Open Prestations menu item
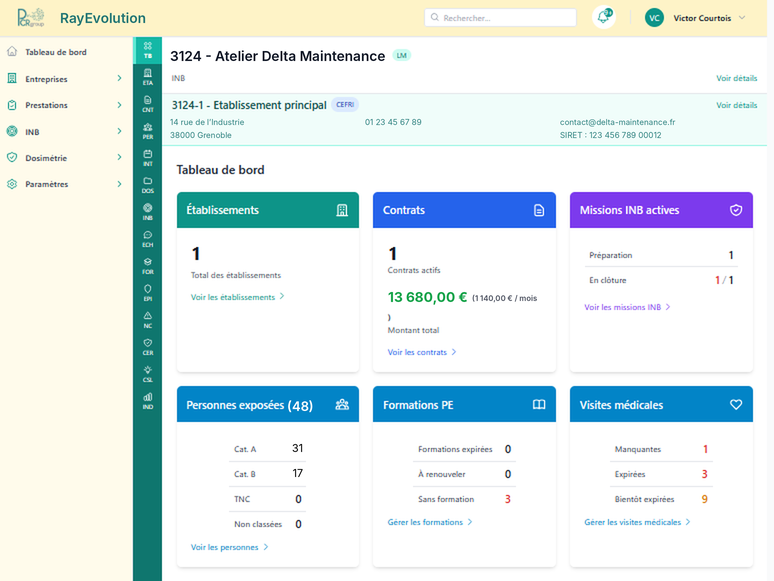Image resolution: width=774 pixels, height=581 pixels. pyautogui.click(x=46, y=105)
